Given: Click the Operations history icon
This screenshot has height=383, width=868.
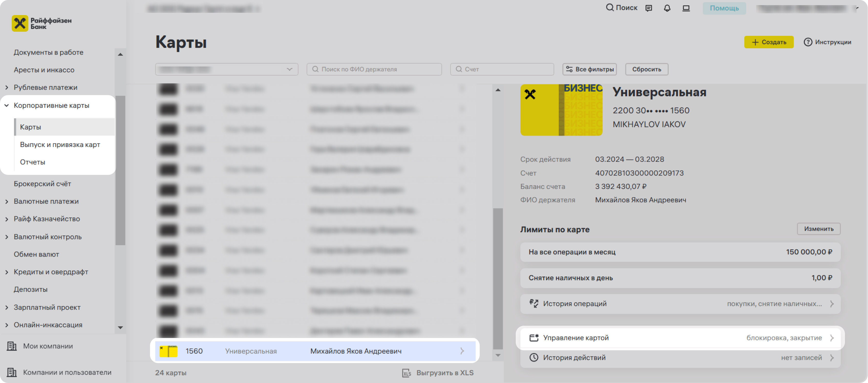Looking at the screenshot, I should coord(534,303).
